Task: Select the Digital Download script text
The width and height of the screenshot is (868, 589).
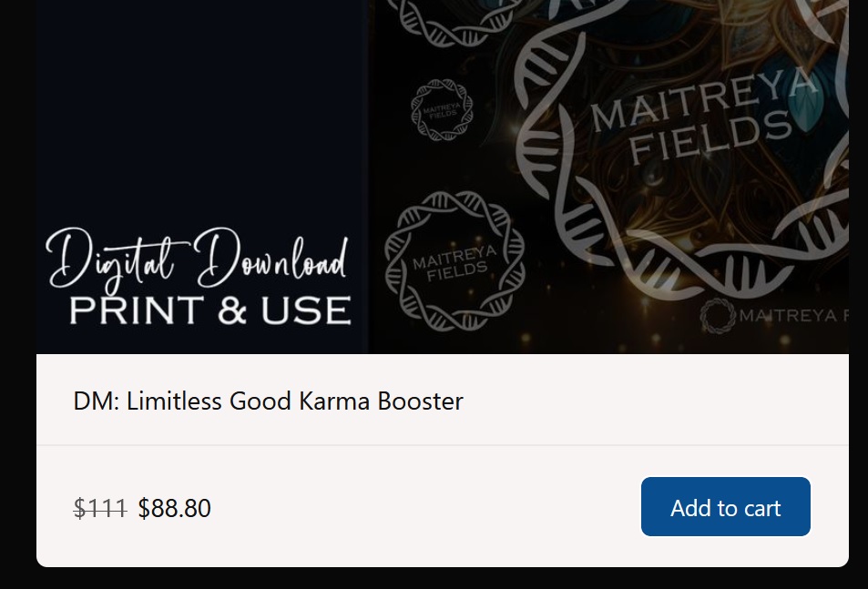Action: pos(197,260)
